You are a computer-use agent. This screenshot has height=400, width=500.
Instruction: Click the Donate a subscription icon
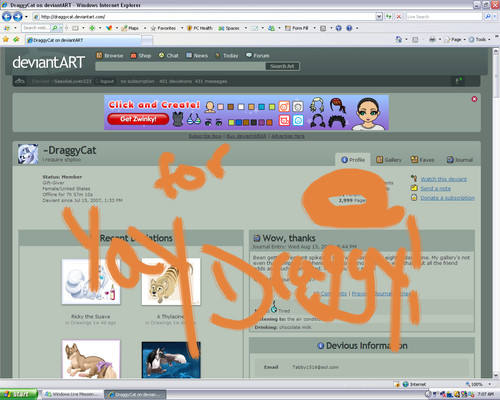coord(414,198)
